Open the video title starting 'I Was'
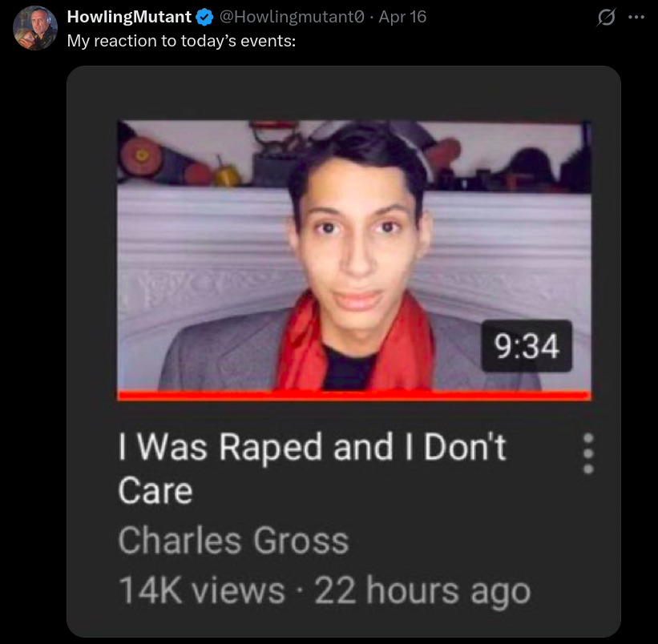 click(x=313, y=447)
